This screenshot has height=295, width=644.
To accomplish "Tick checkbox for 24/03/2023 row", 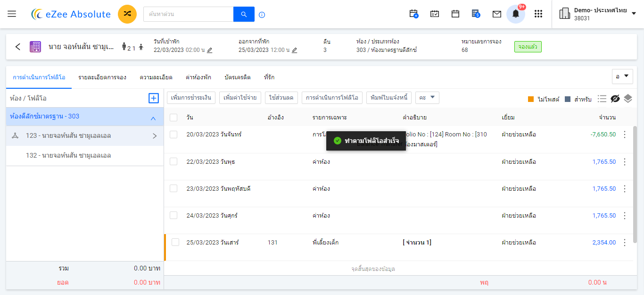I will [173, 215].
